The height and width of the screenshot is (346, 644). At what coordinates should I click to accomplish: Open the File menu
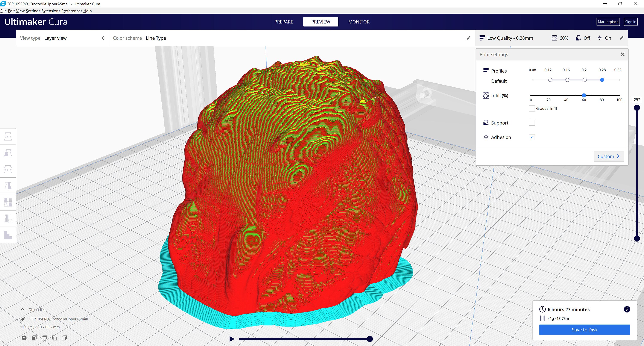coord(3,11)
